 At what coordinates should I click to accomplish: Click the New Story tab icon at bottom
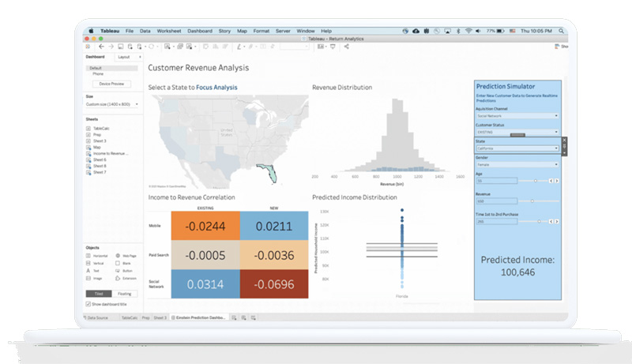[253, 317]
